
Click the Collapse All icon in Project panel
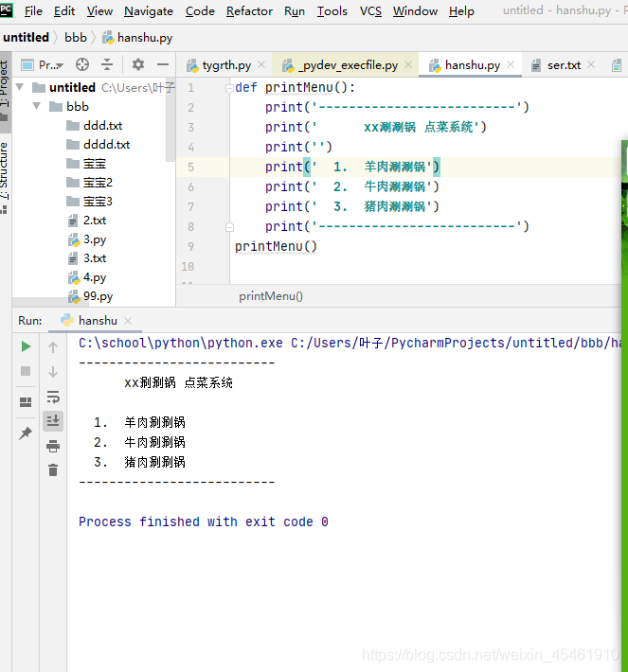click(107, 64)
